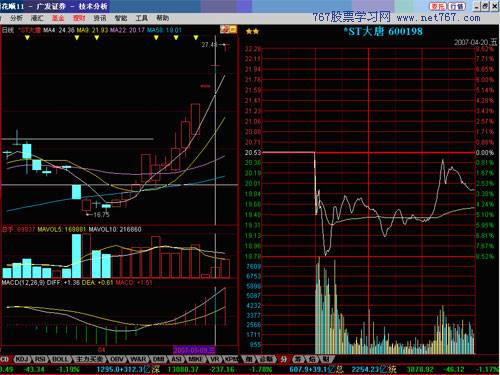The image size is (500, 375).
Task: Click the *ST大唐 600198 stock title
Action: click(x=383, y=32)
